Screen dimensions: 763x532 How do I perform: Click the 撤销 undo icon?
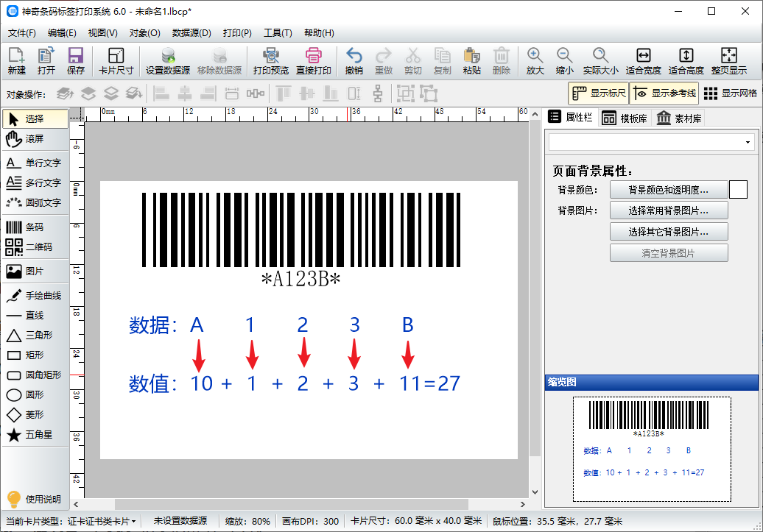click(354, 61)
